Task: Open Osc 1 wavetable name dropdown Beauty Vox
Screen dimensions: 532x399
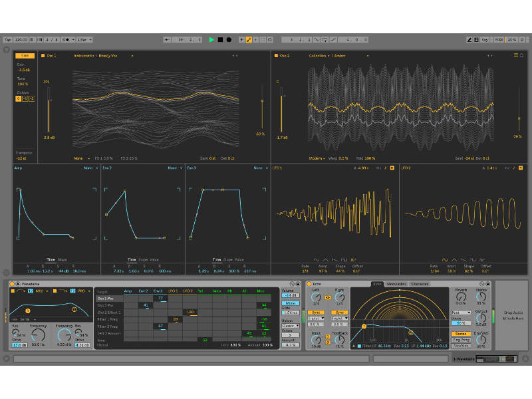Action: (116, 56)
